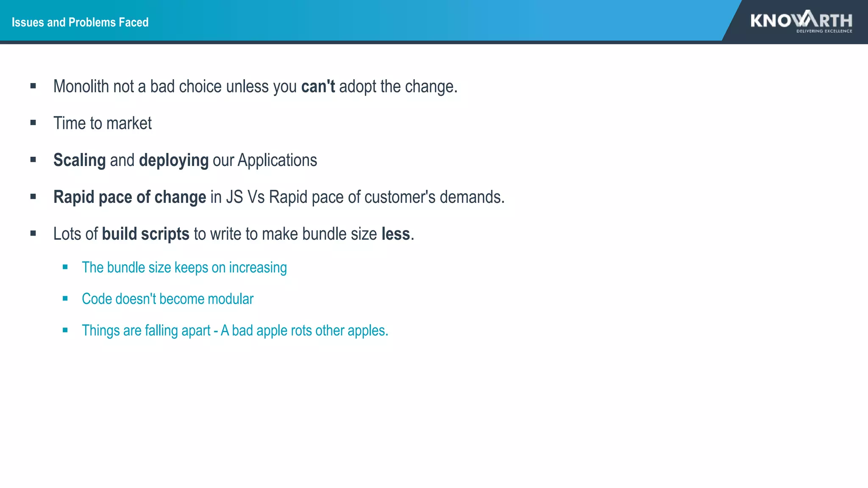The width and height of the screenshot is (868, 488).
Task: Click the 'Code doesn't become modular' sub-bullet
Action: pos(167,299)
